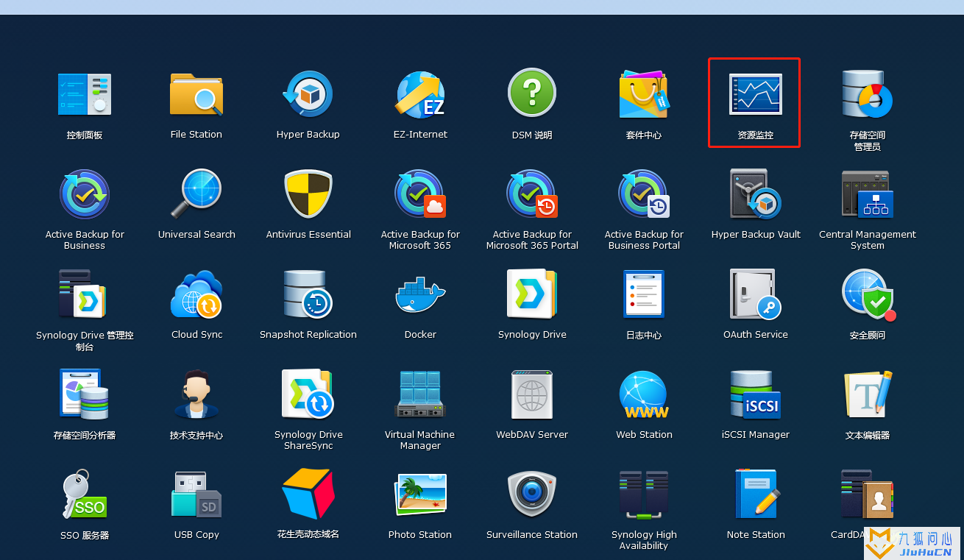The width and height of the screenshot is (964, 560).
Task: Launch USB Copy
Action: (196, 494)
